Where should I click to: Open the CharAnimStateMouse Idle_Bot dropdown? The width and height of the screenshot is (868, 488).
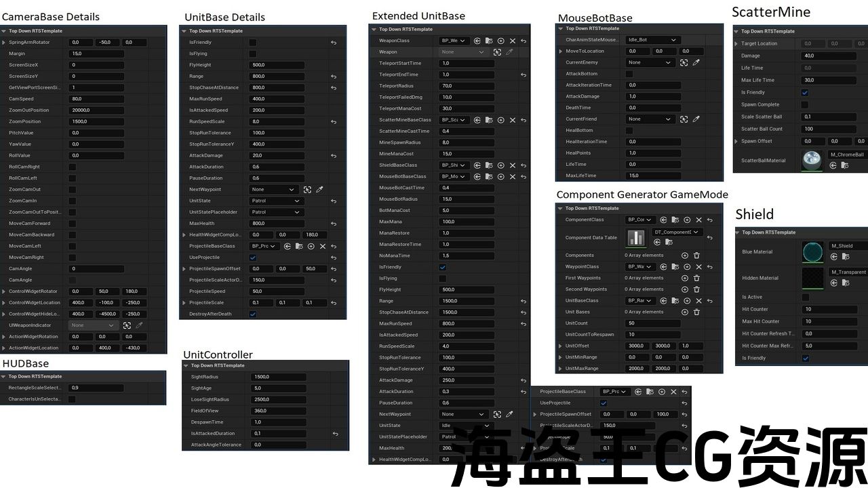point(652,40)
